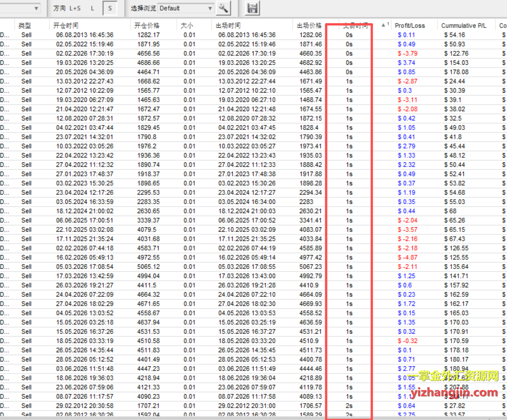Select open time 18.06.2026 19:36:03 cell

tap(85, 378)
